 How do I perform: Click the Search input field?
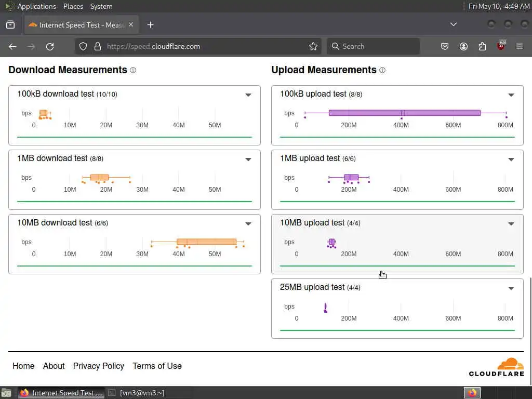tap(373, 46)
